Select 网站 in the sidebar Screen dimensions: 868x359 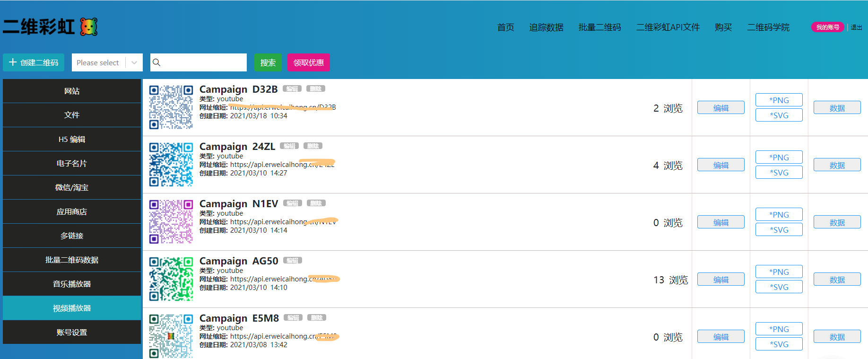[x=72, y=91]
